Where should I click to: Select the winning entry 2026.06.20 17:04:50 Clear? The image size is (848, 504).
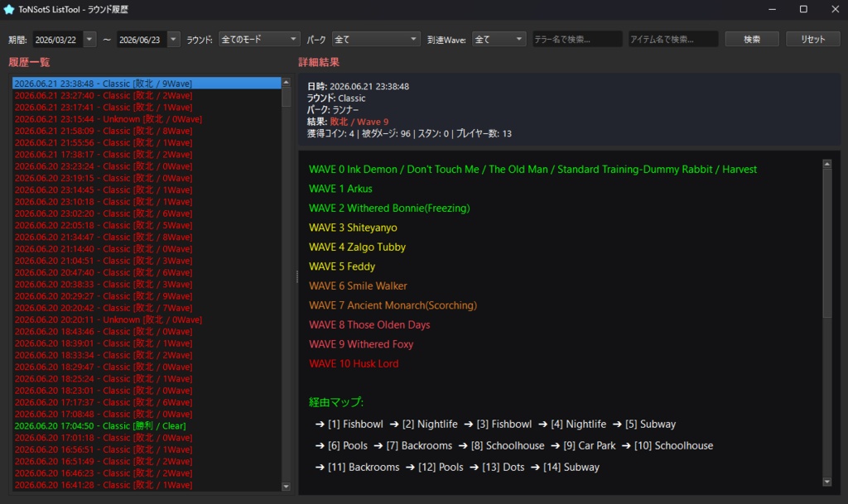(147, 425)
